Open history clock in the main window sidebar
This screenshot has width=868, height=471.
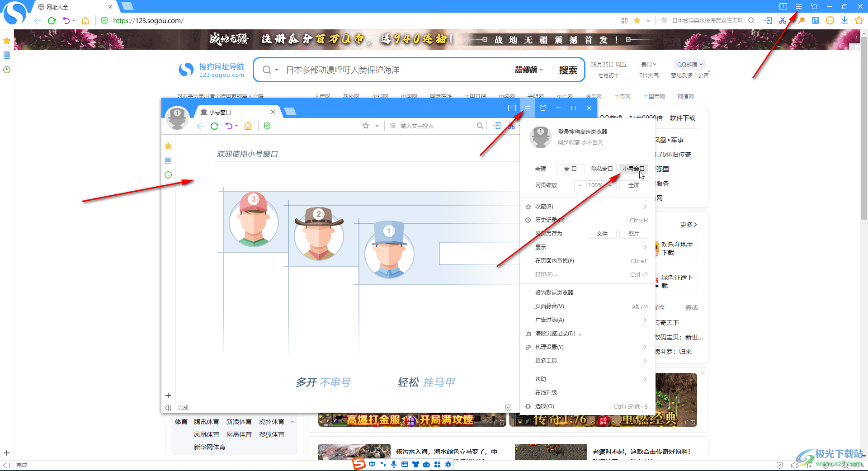click(x=7, y=70)
